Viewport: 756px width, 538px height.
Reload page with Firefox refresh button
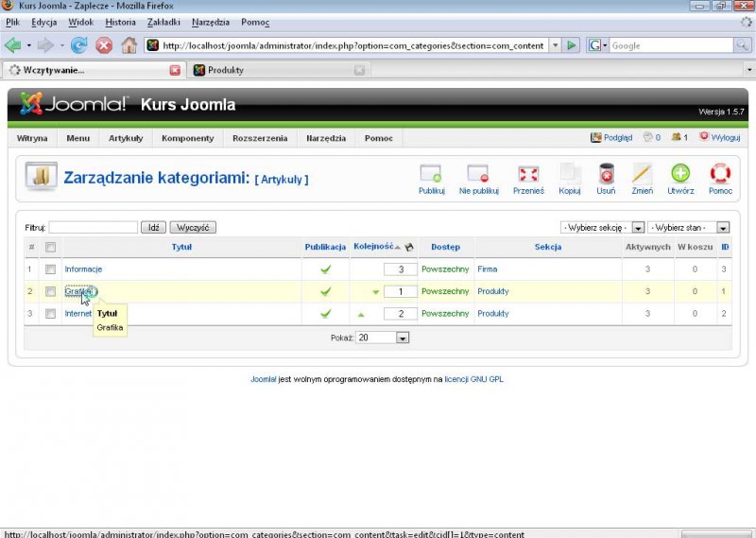pos(79,44)
